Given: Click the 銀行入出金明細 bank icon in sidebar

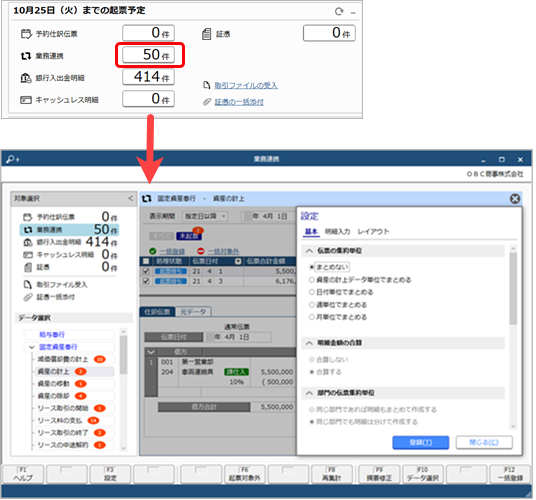Looking at the screenshot, I should 28,242.
